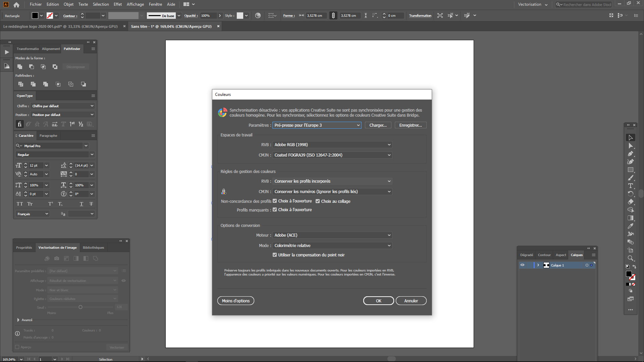The image size is (644, 362).
Task: Switch to the Paragraphe tab
Action: click(x=48, y=135)
